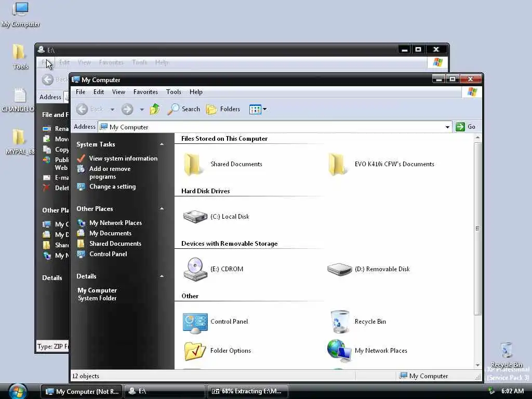
Task: Open the Views icon in My Computer toolbar
Action: [255, 109]
